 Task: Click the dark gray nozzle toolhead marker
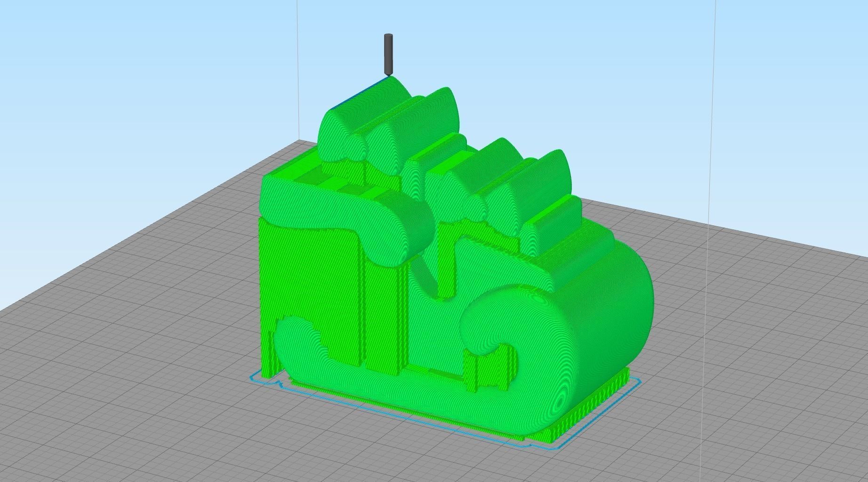tap(388, 55)
